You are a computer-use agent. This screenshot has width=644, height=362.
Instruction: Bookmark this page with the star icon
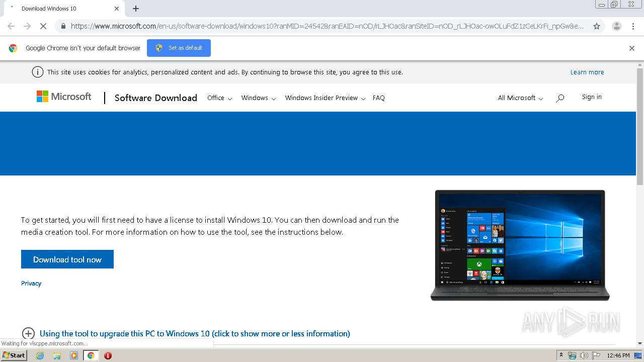(597, 26)
